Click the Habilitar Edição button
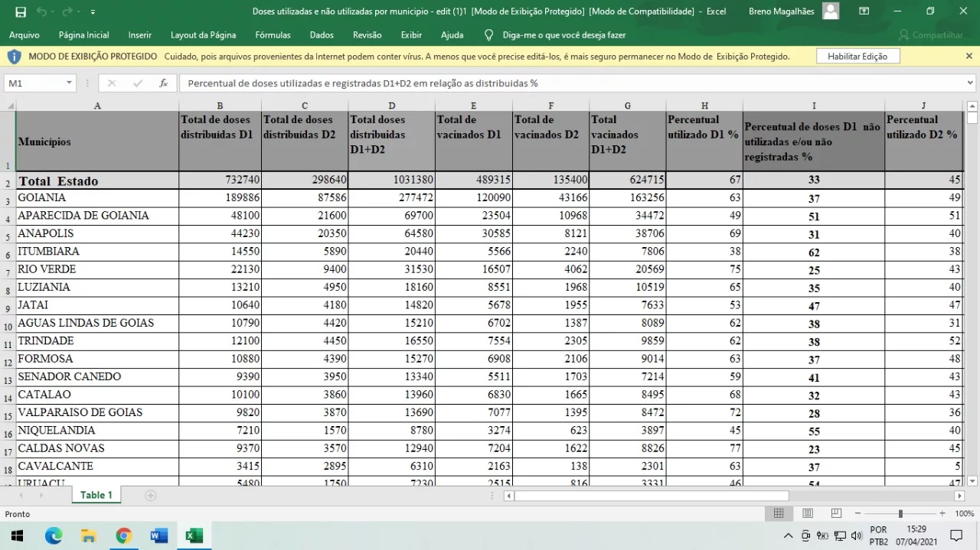Image resolution: width=980 pixels, height=550 pixels. coord(857,57)
